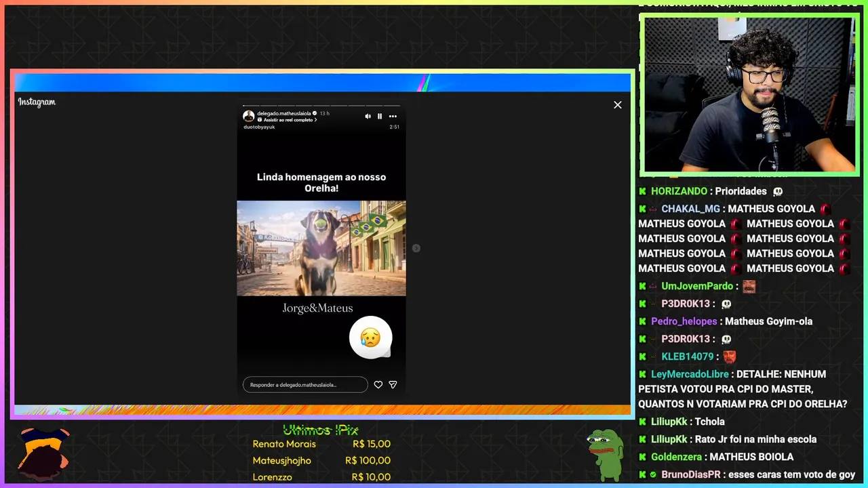Click chat username Goldenzera
The image size is (868, 488).
pyautogui.click(x=676, y=457)
